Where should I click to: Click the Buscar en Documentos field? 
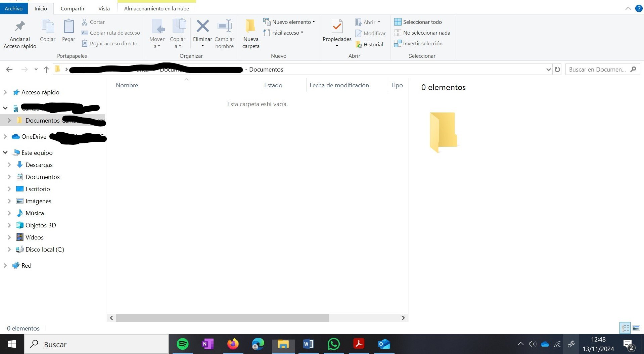[603, 70]
